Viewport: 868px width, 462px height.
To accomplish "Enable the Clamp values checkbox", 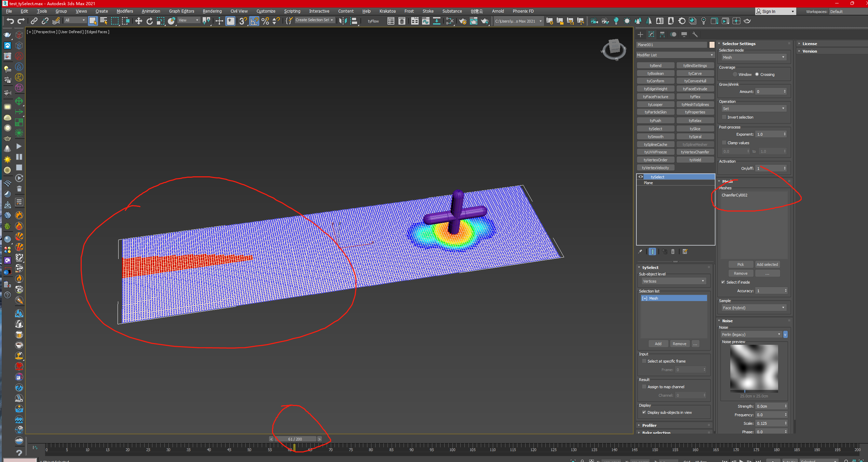I will click(x=724, y=143).
